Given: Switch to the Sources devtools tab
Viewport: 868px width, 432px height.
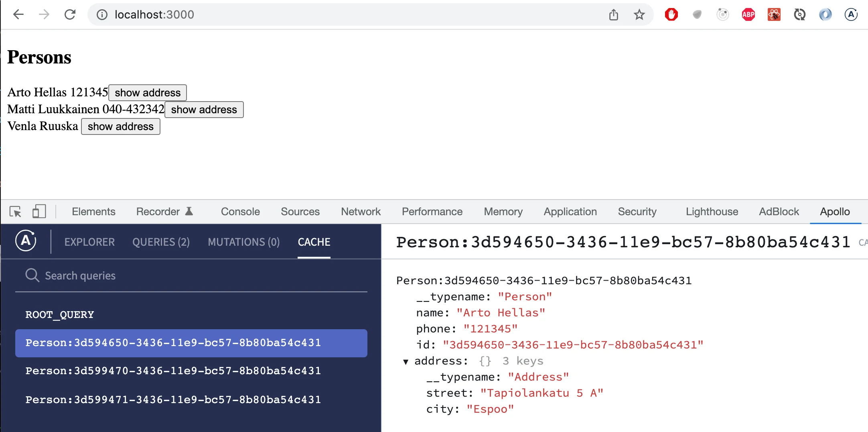Looking at the screenshot, I should [x=300, y=212].
